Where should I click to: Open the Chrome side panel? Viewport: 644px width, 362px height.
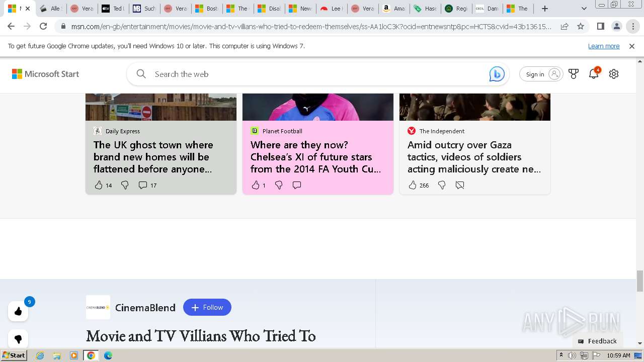(x=600, y=26)
